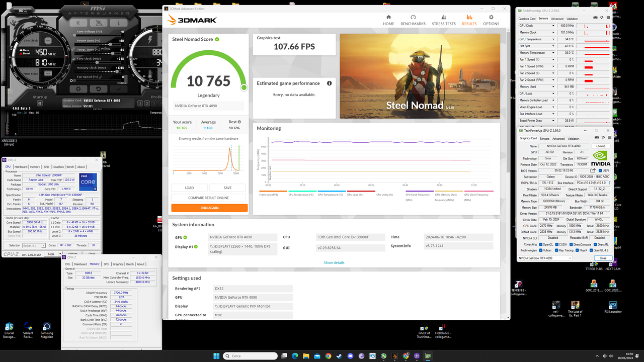Viewport: 644px width, 362px height.
Task: Click the Steel Nomad artwork thumbnail
Action: 420,76
